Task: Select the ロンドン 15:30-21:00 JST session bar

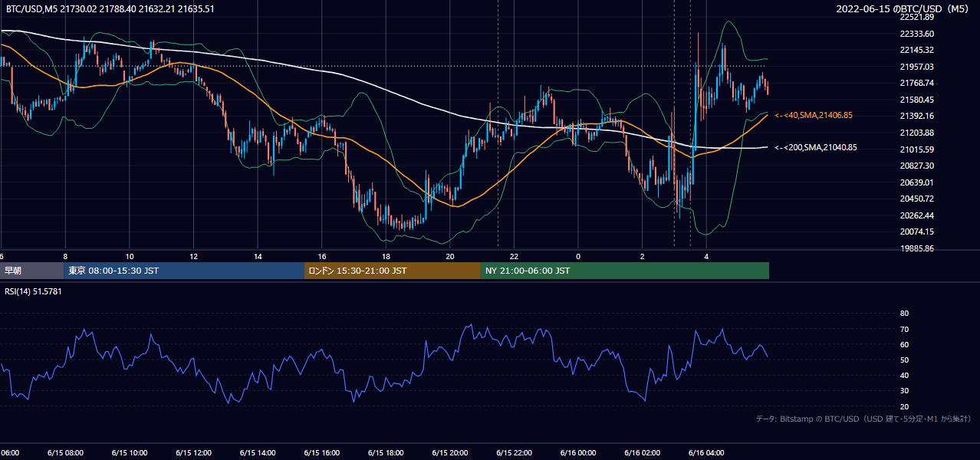Action: [393, 271]
